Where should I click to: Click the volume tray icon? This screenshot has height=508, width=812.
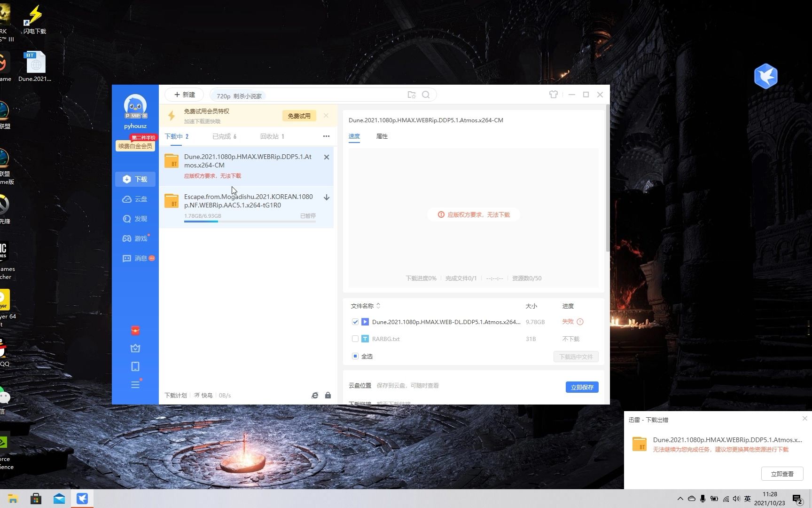point(736,499)
